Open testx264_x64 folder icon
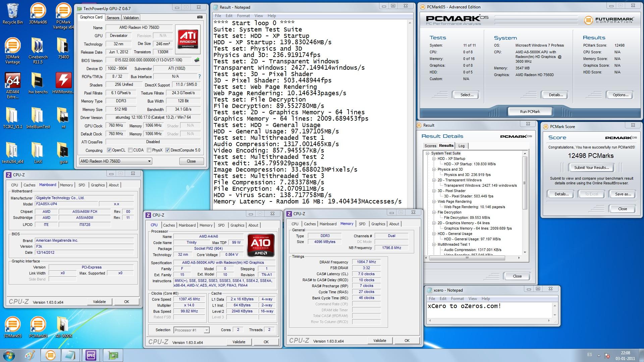 (12, 153)
